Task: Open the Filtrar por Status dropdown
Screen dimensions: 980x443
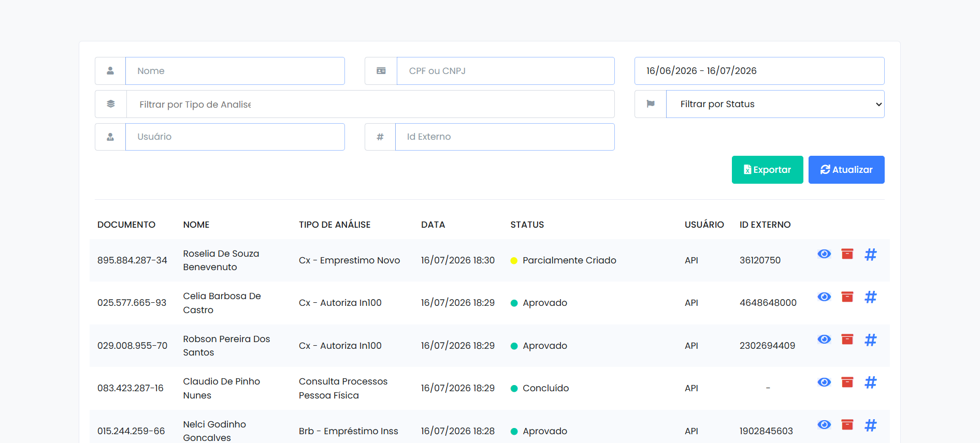Action: point(775,104)
